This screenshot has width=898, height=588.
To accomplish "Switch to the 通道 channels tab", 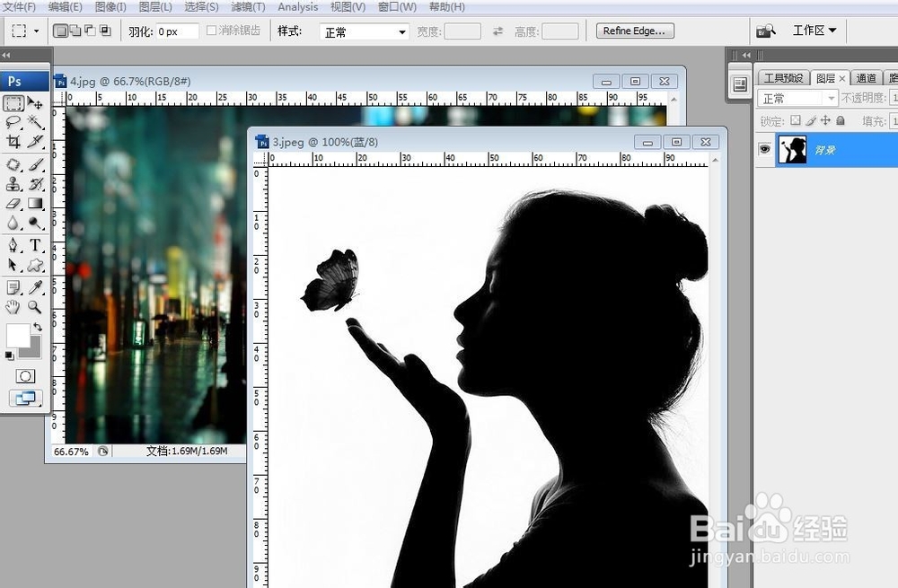I will (866, 78).
